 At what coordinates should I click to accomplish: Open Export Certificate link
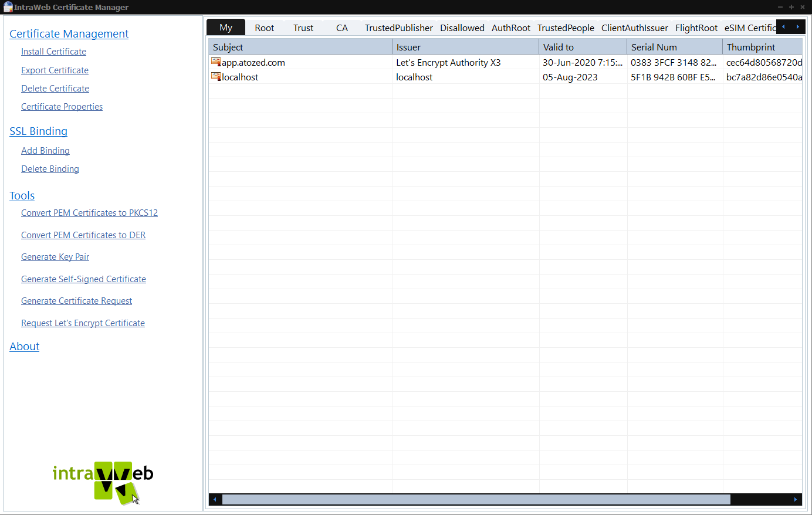55,70
